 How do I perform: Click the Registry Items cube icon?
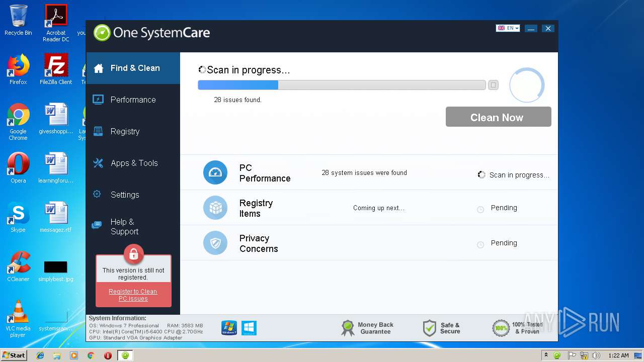click(x=215, y=208)
